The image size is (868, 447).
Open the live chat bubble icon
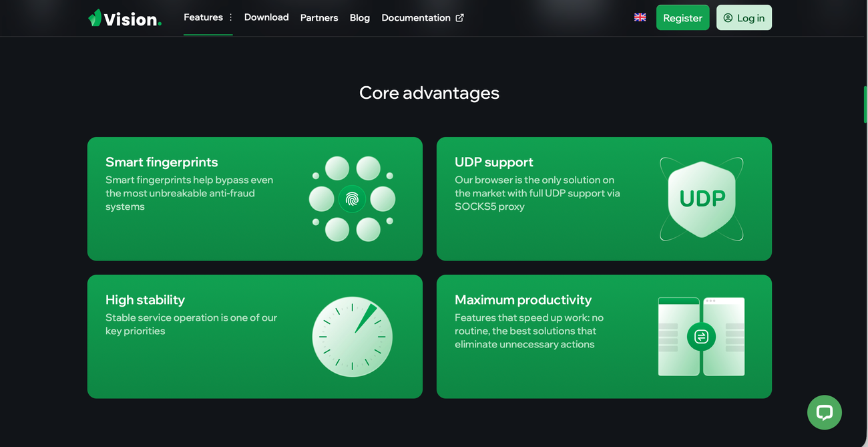click(824, 412)
